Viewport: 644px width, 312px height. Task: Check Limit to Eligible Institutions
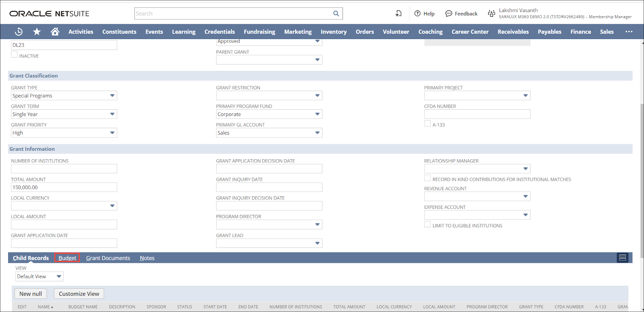coord(427,225)
